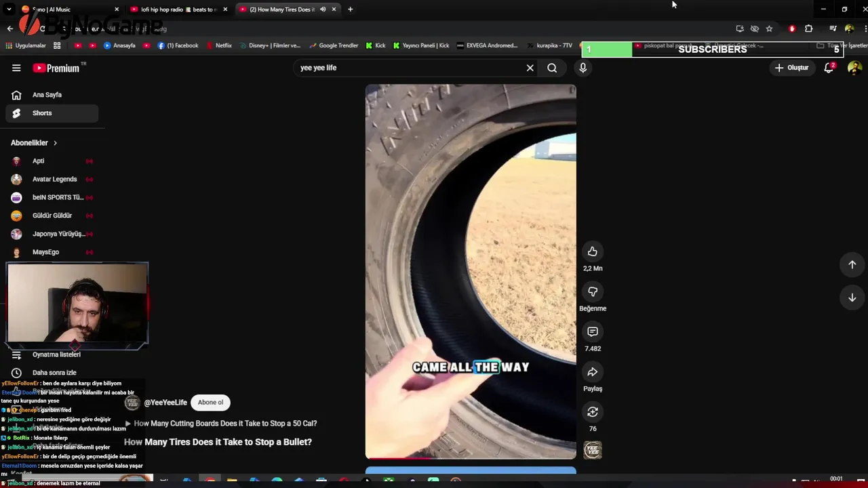Open EXVEGA Andromeda bookmark
868x488 pixels.
[x=488, y=45]
